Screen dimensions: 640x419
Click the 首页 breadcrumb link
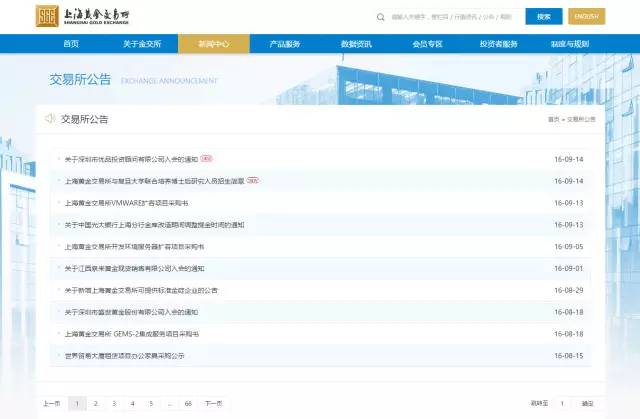pyautogui.click(x=553, y=119)
